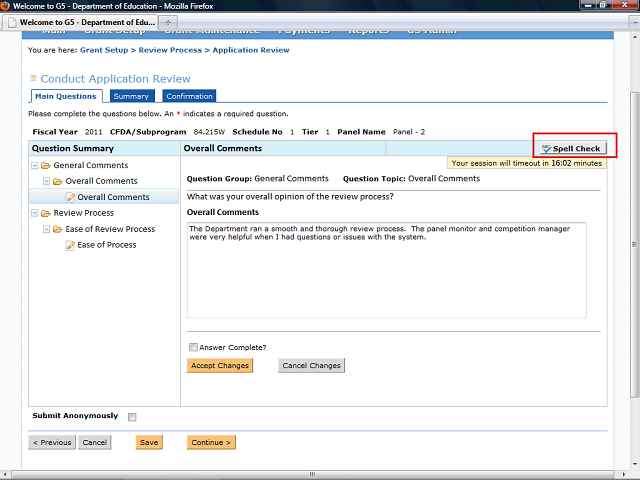Click the page icon on browser tab
Viewport: 640px width, 480px height.
click(x=12, y=22)
